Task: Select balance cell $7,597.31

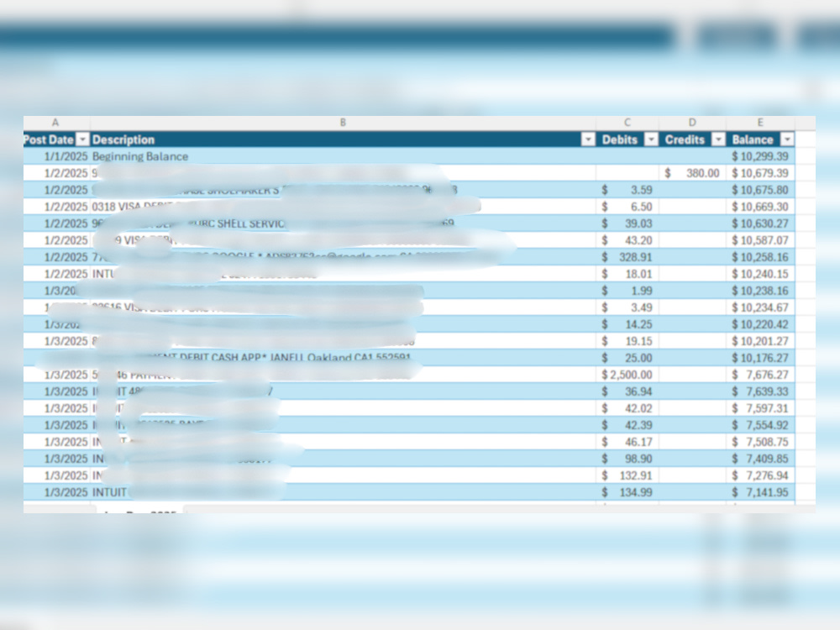Action: point(761,408)
